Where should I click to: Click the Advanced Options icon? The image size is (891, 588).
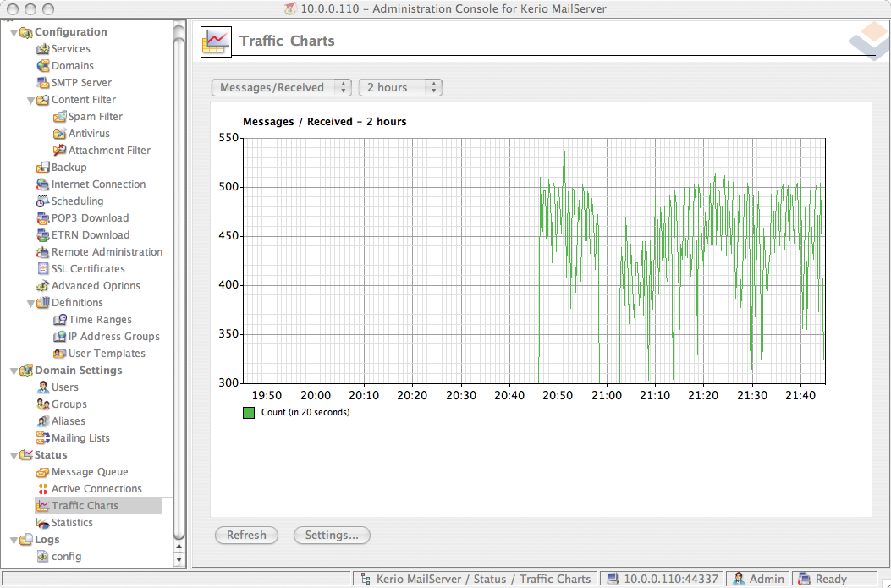tap(42, 286)
